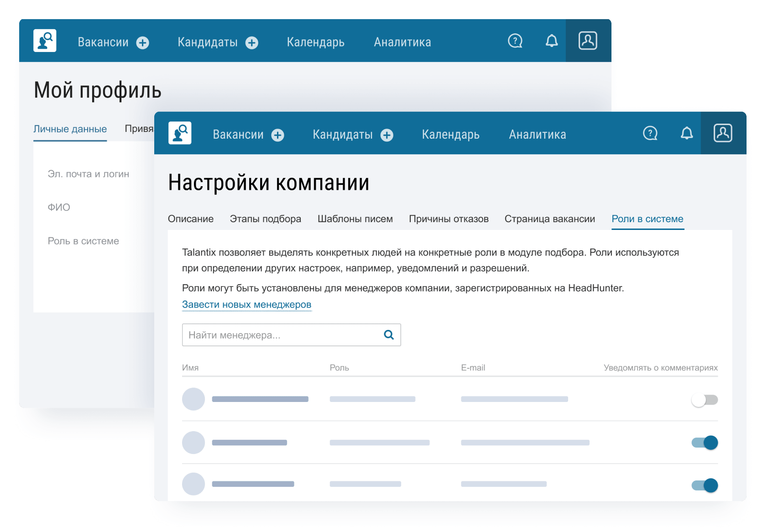Click the search magnifier in Найти менеджера field

388,334
